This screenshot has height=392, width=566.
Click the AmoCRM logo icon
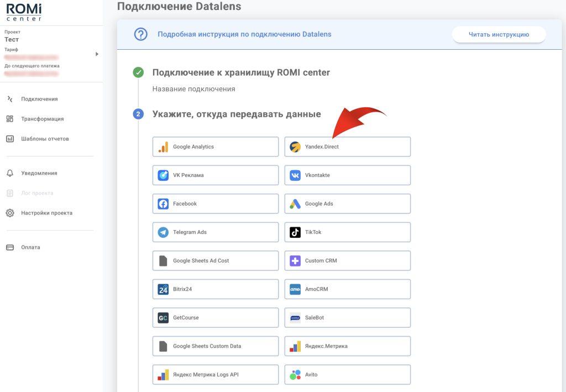tap(295, 290)
